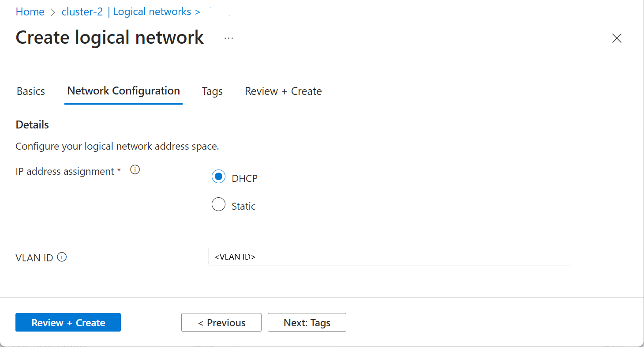This screenshot has width=644, height=347.
Task: Switch to the Basics tab
Action: [31, 91]
